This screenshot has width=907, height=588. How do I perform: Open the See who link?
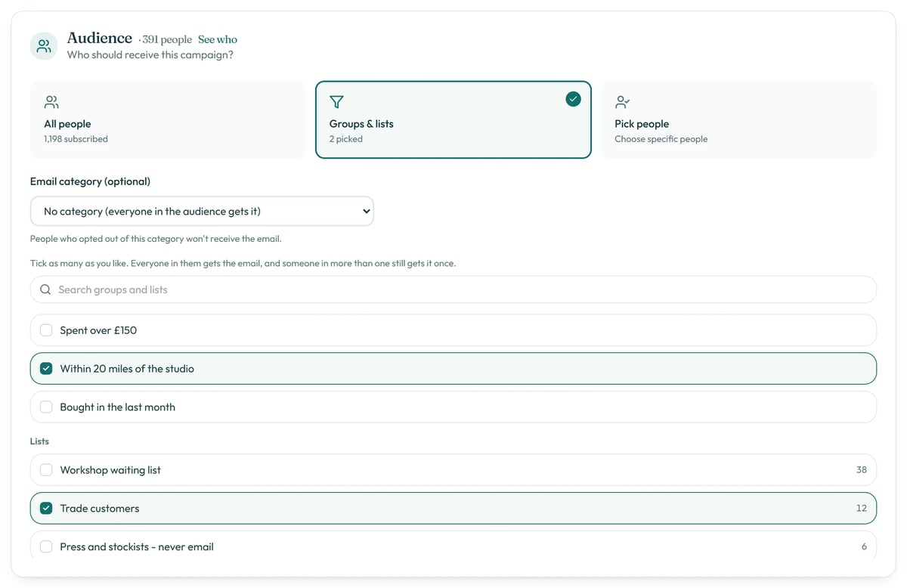click(x=218, y=39)
